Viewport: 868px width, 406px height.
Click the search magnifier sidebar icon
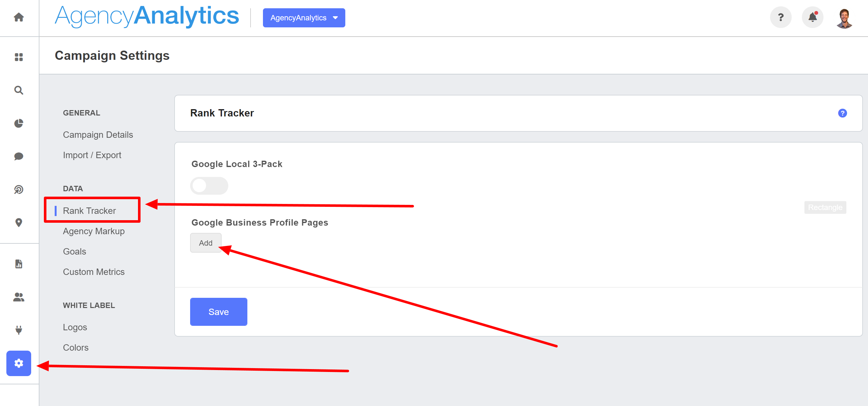pyautogui.click(x=19, y=90)
